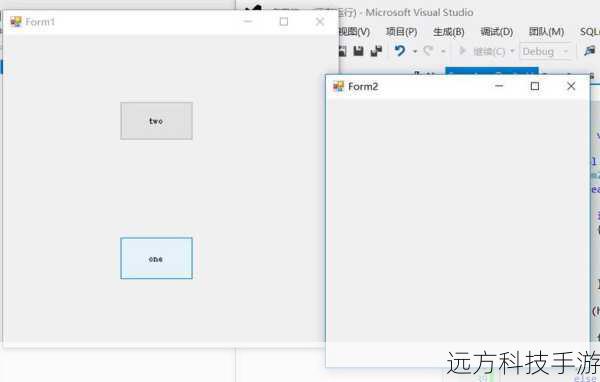Expand the Undo history dropdown arrow

coord(415,51)
